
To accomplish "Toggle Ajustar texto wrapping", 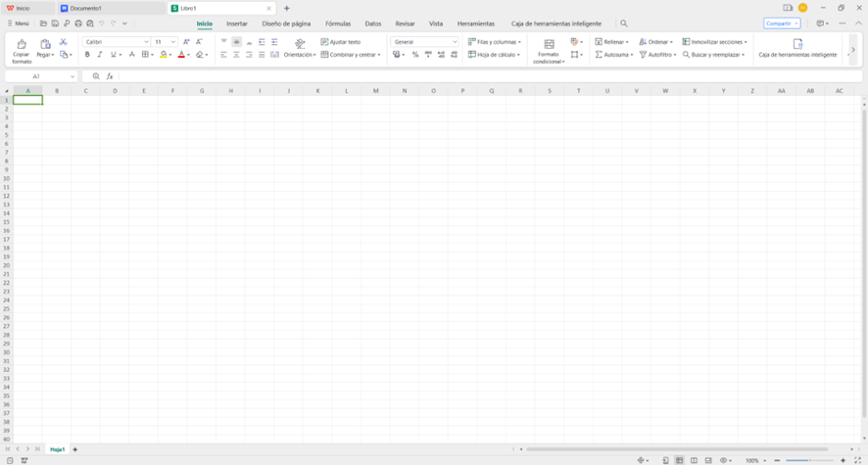I will pos(341,42).
